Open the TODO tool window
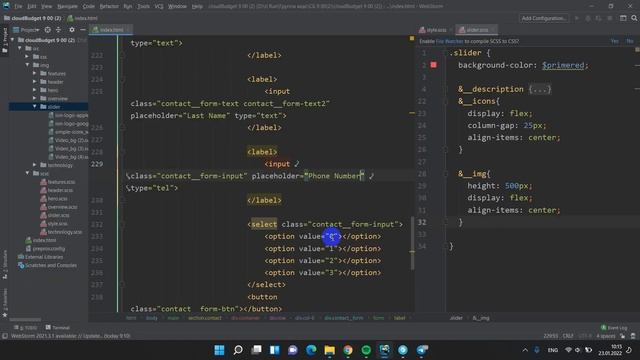640x360 pixels. pos(26,327)
